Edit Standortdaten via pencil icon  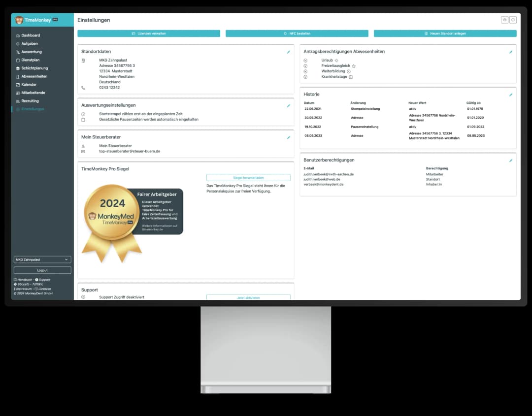point(288,52)
